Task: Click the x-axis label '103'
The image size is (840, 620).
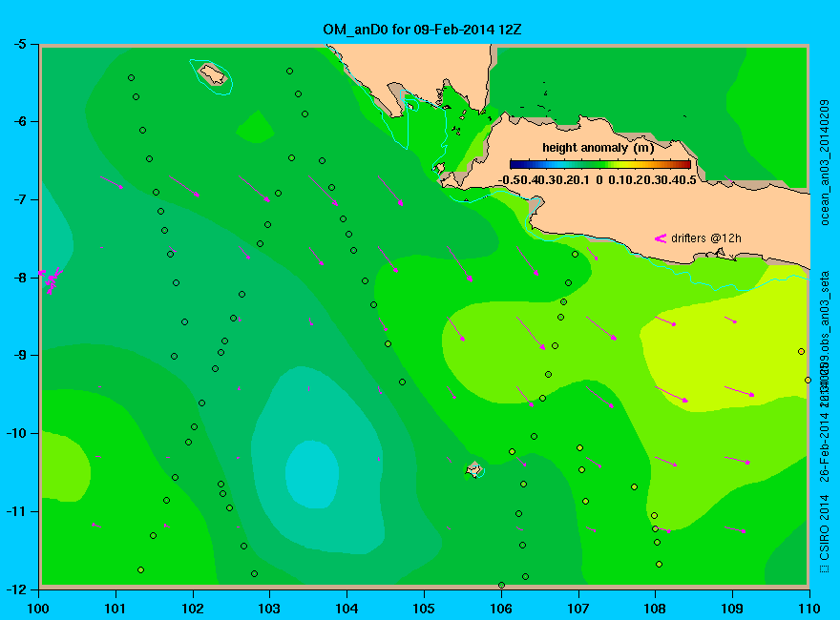Action: point(269,609)
